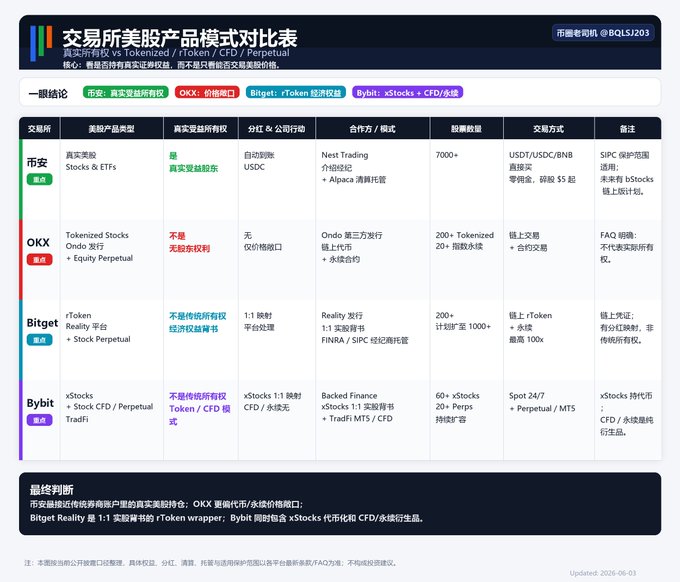
Task: Click the green 真实受益股东 text
Action: pos(193,168)
